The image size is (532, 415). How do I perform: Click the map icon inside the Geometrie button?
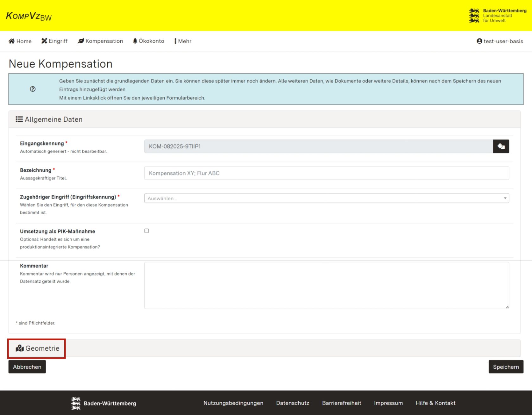(19, 348)
